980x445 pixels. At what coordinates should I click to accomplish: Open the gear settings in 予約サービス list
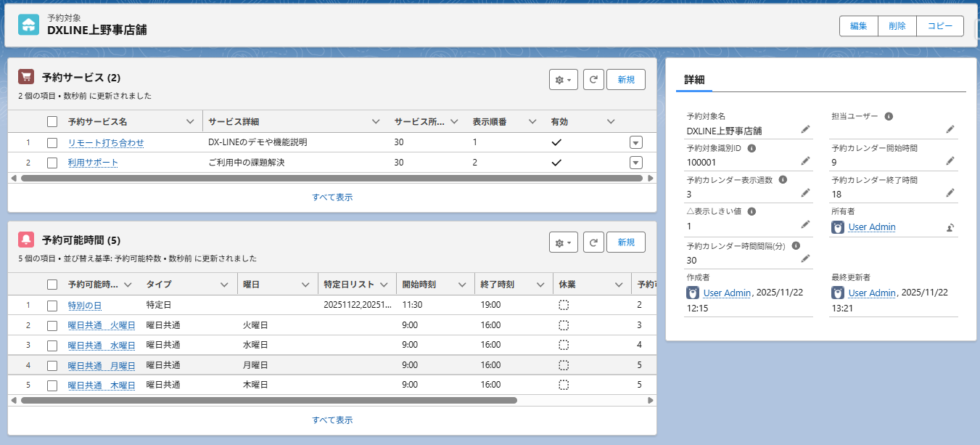point(563,80)
